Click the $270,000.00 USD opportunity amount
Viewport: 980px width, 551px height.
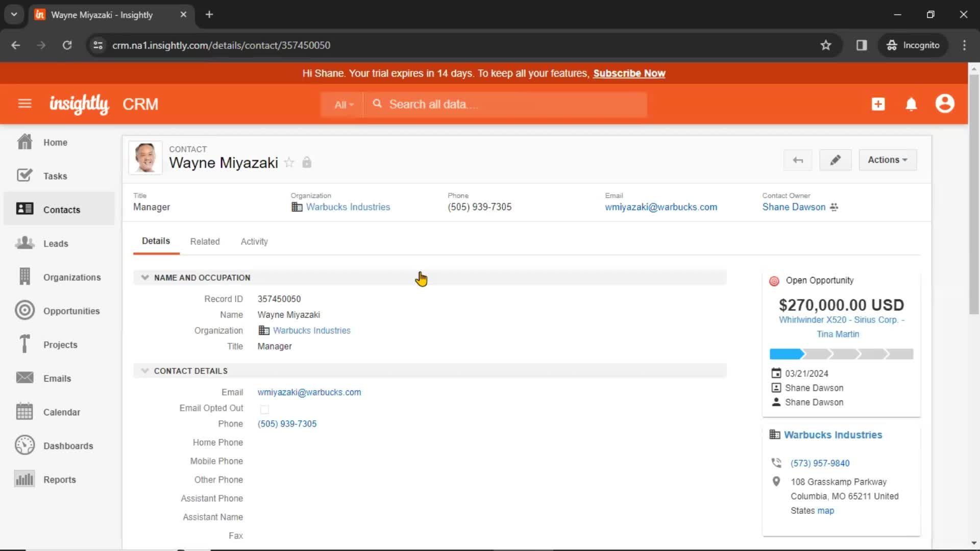click(841, 305)
